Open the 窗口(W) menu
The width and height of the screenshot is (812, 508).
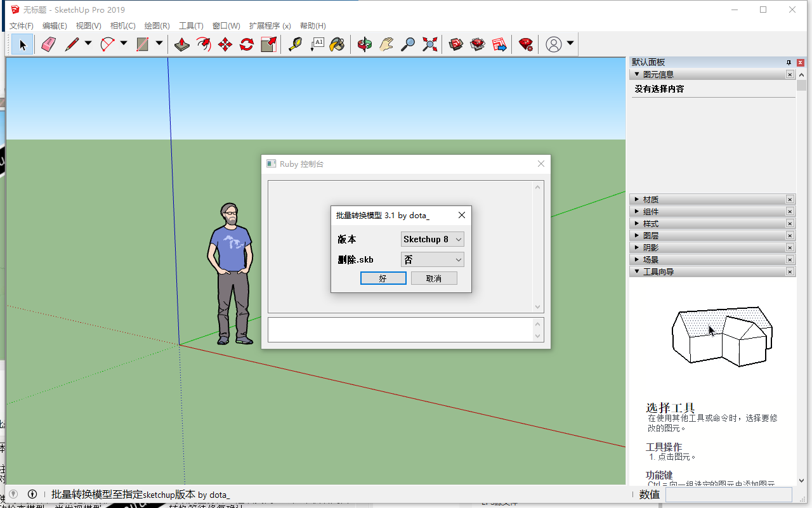226,26
